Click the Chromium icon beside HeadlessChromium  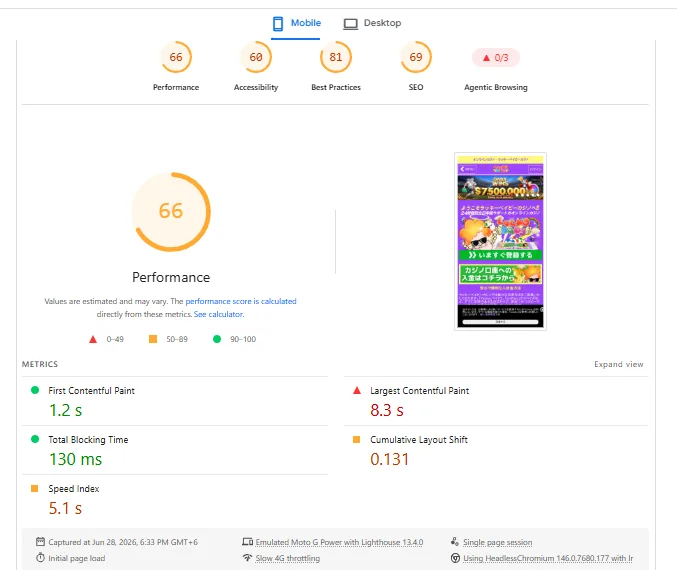click(x=455, y=558)
